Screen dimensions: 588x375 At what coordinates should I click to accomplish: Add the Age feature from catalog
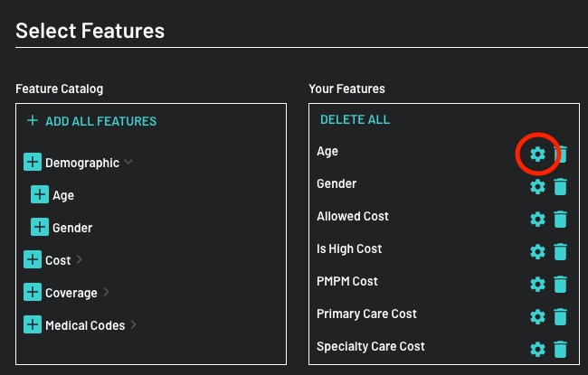(x=40, y=195)
